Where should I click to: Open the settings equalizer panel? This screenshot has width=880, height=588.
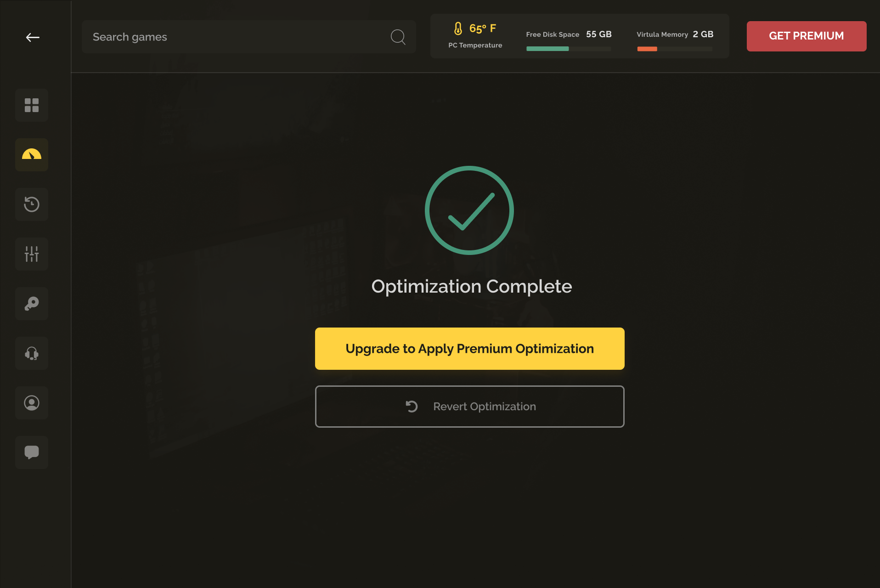pos(31,254)
